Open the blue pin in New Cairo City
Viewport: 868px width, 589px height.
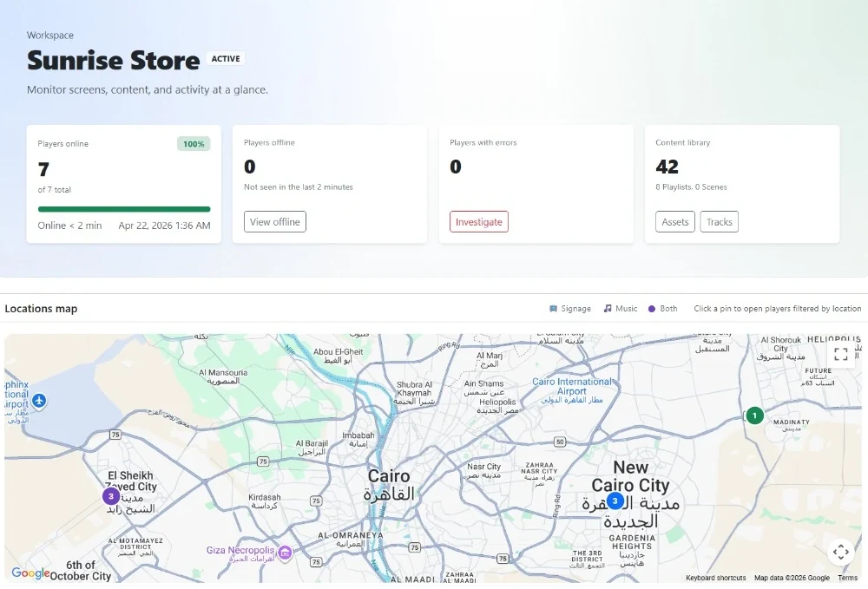click(615, 501)
